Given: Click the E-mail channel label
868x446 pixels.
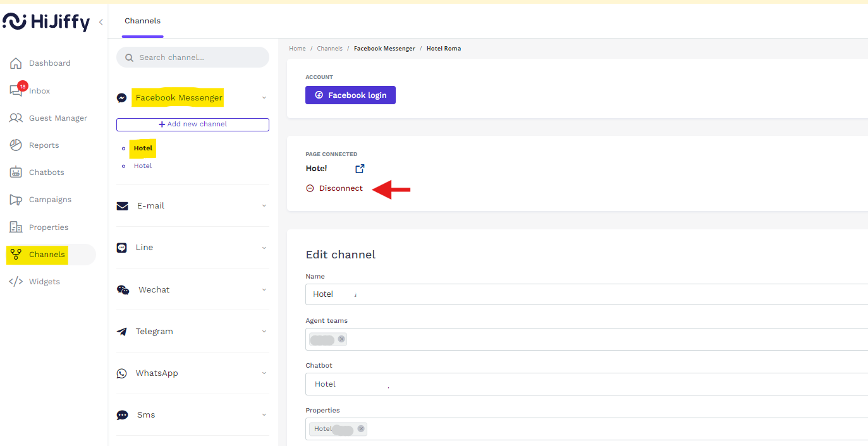Looking at the screenshot, I should [150, 206].
